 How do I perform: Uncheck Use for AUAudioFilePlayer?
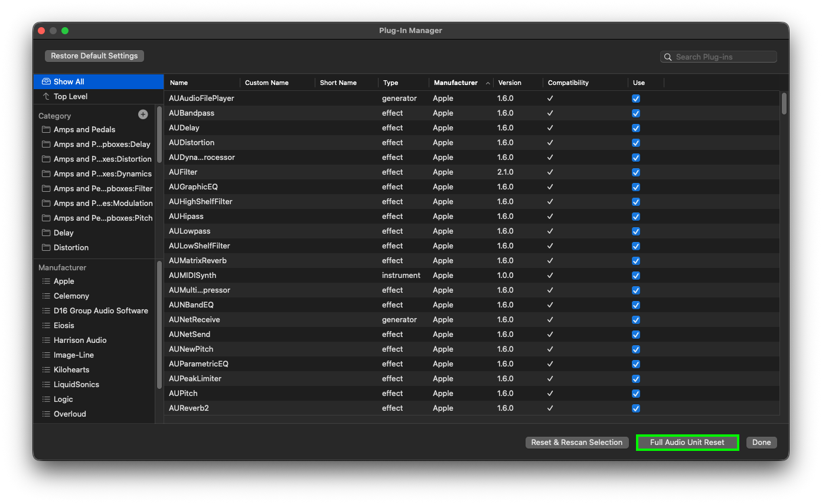(x=636, y=99)
